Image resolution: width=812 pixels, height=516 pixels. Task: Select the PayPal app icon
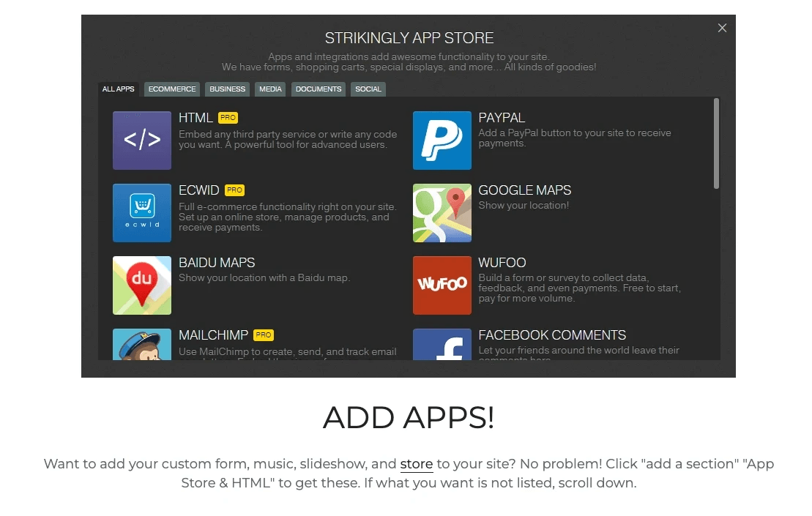pos(442,141)
